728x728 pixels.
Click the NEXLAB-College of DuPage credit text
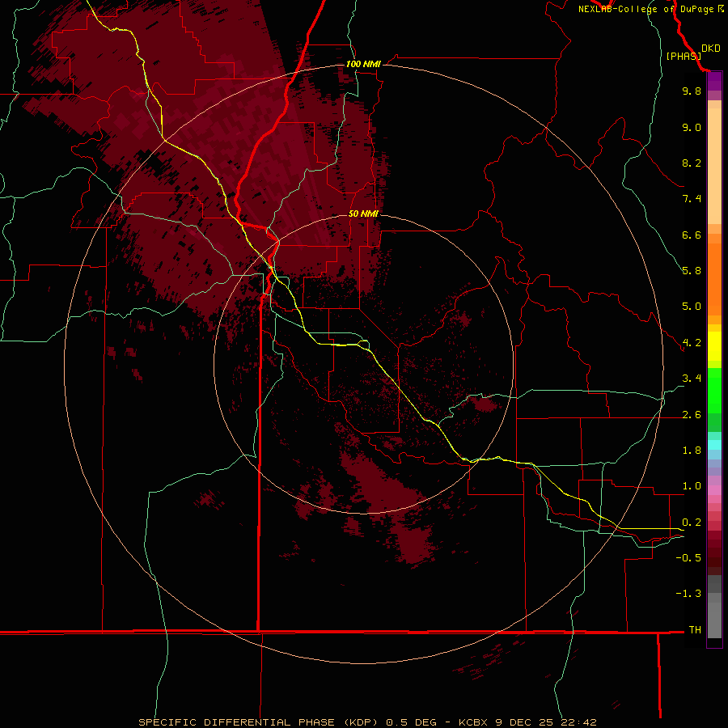(645, 9)
